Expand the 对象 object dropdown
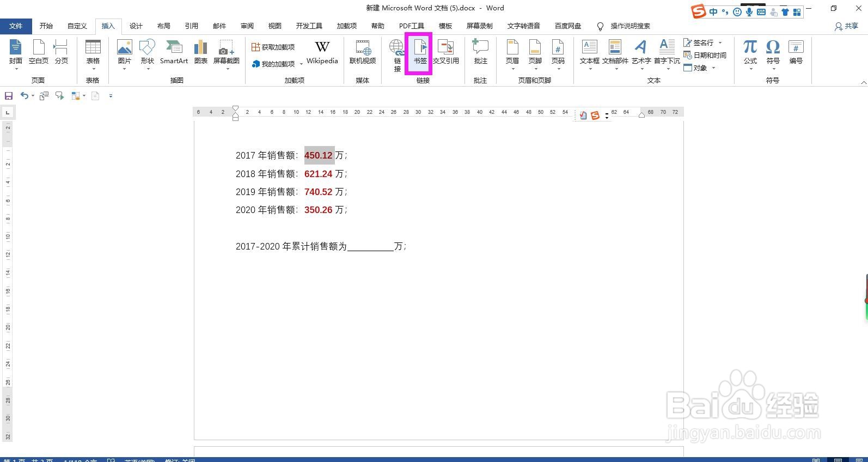 click(713, 68)
